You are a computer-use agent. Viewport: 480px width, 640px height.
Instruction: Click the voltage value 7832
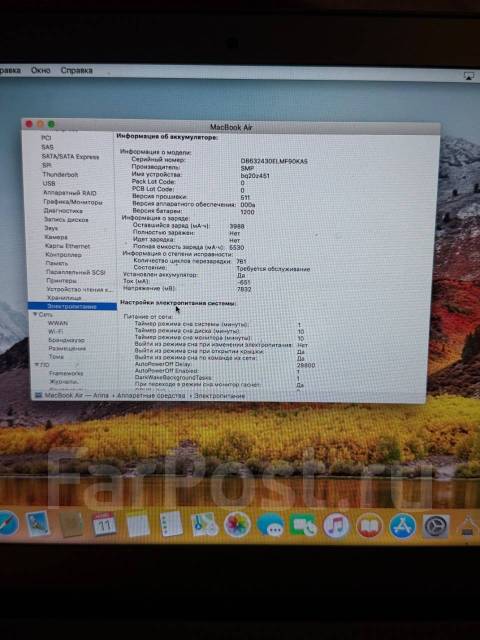click(244, 289)
